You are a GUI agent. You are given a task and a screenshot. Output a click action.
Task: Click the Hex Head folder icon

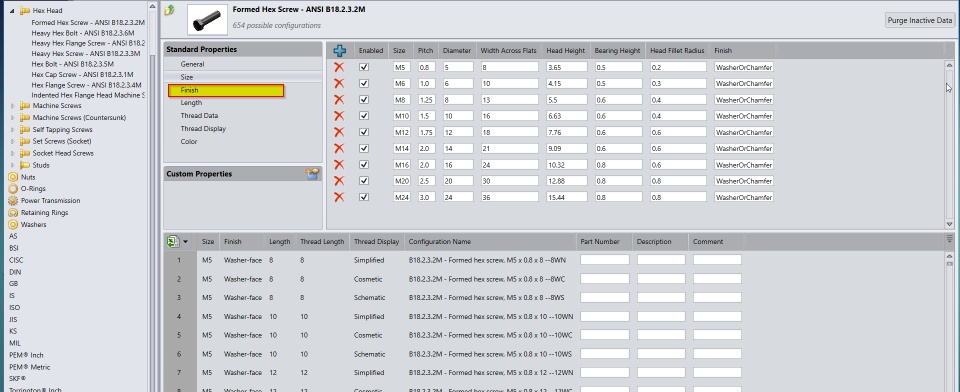25,10
